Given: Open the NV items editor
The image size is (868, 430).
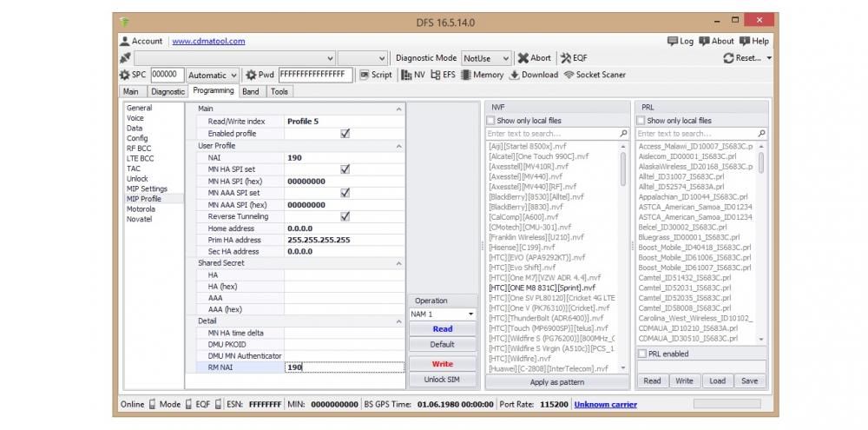Looking at the screenshot, I should (x=413, y=75).
